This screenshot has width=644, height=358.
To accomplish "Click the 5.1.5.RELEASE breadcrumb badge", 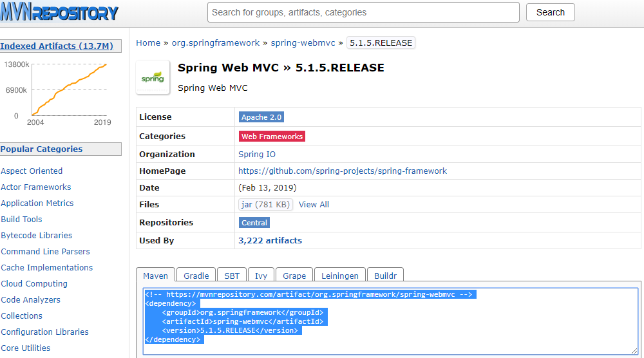I will (x=381, y=42).
